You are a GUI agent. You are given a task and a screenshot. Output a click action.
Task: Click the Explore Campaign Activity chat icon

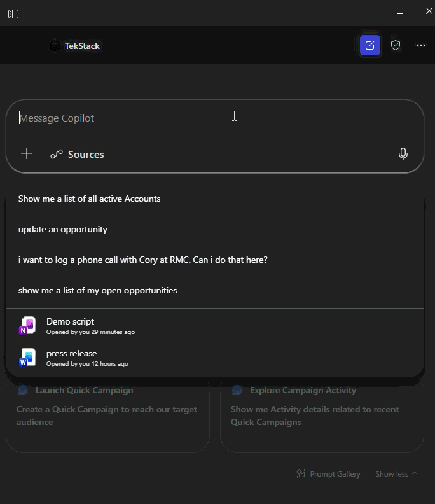(x=237, y=391)
